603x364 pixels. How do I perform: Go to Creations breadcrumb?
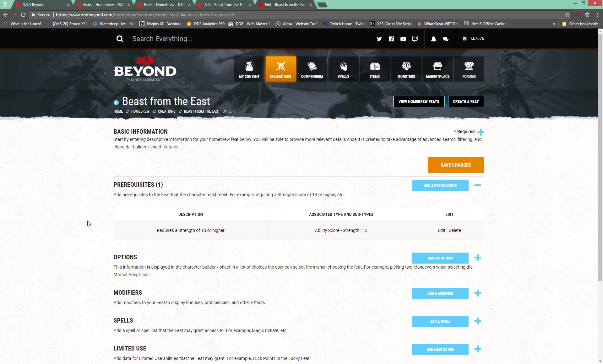click(x=166, y=111)
